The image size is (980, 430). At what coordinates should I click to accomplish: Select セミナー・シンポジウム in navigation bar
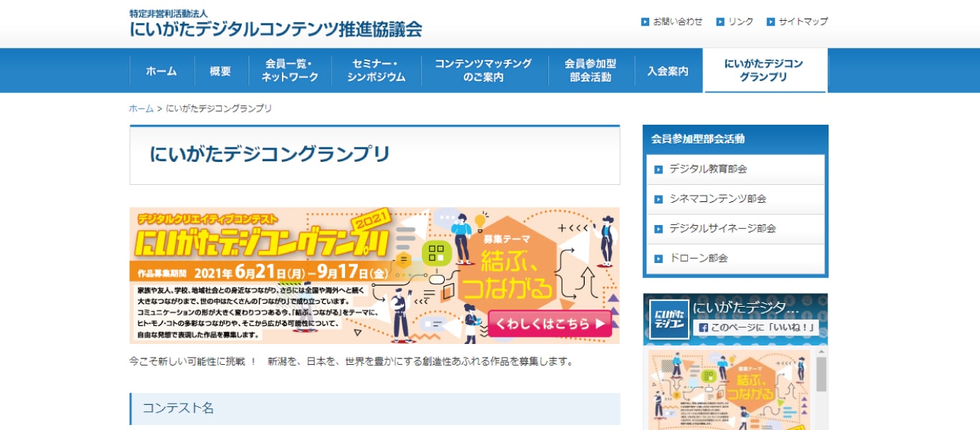pyautogui.click(x=376, y=71)
